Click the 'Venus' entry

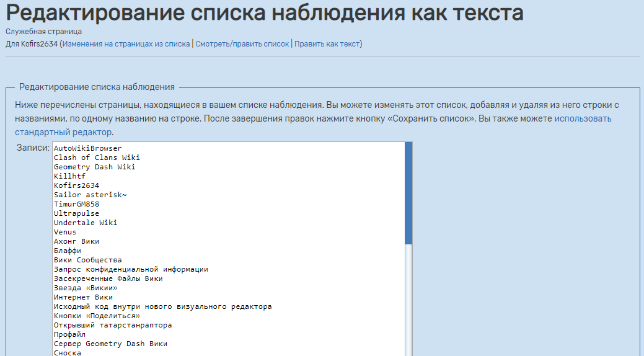[65, 232]
